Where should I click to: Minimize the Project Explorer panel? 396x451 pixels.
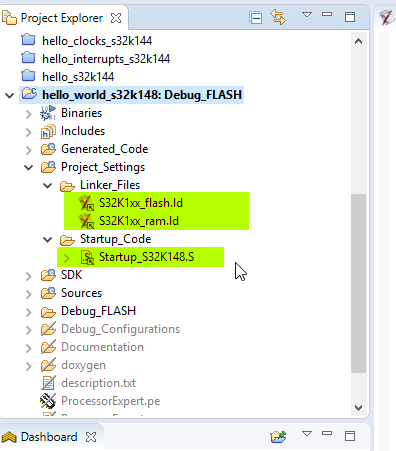point(327,14)
